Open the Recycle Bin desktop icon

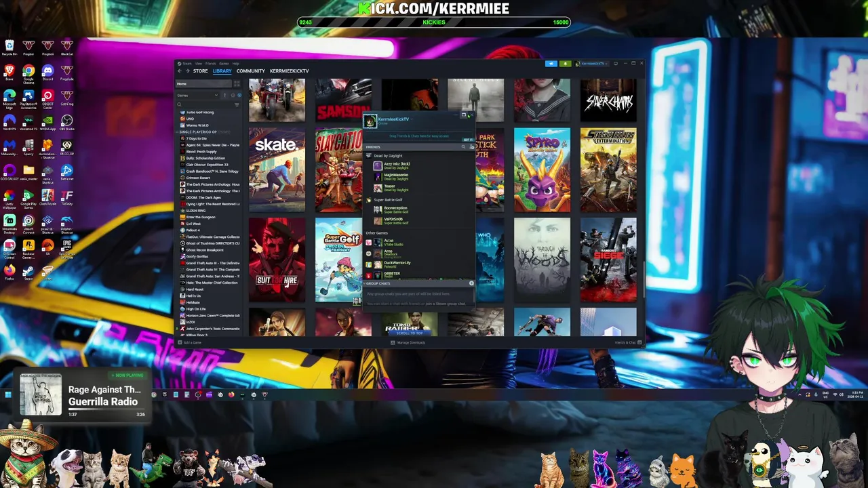click(x=9, y=48)
